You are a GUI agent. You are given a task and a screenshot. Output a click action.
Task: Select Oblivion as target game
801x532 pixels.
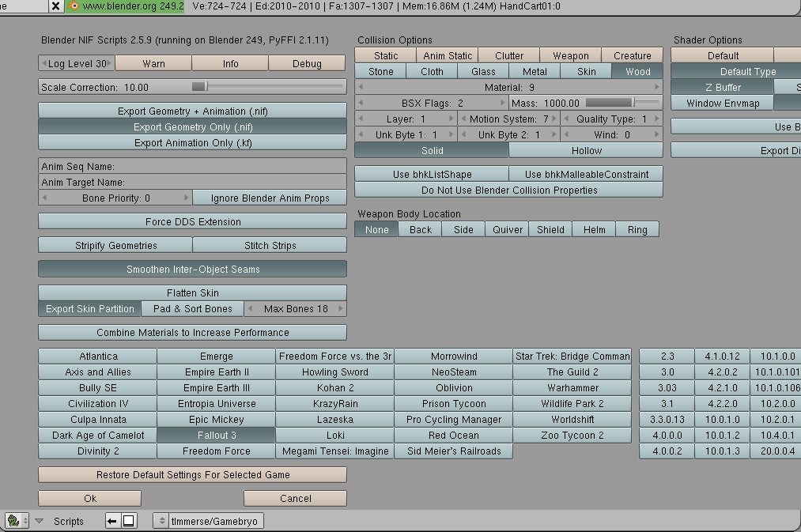(x=454, y=387)
